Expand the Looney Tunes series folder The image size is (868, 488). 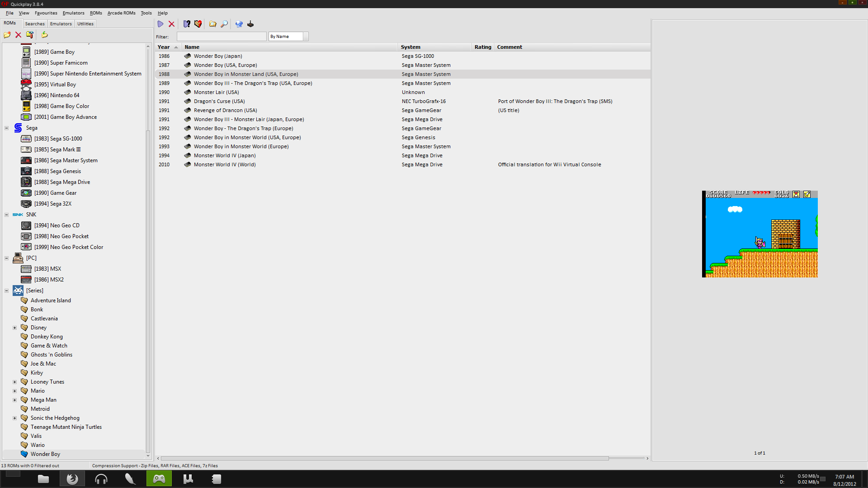(14, 382)
